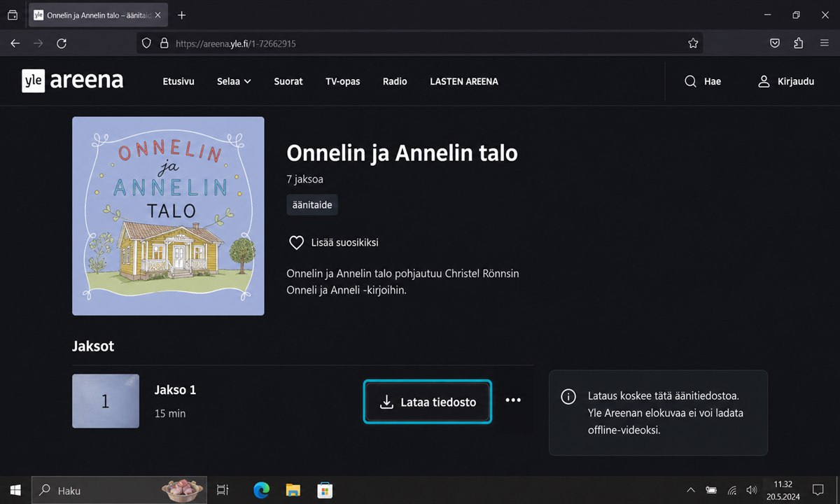Go back to previous page
Image resolution: width=840 pixels, height=504 pixels.
(x=15, y=43)
